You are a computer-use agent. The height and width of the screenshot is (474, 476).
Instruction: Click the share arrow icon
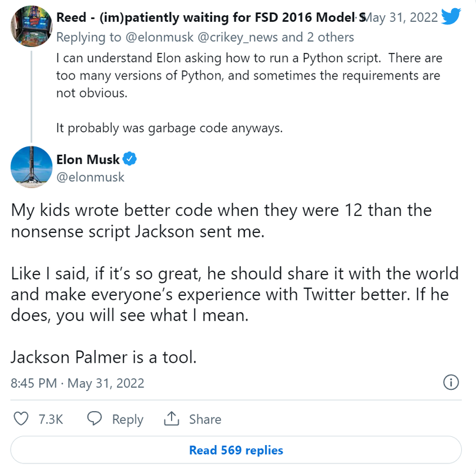[x=171, y=419]
